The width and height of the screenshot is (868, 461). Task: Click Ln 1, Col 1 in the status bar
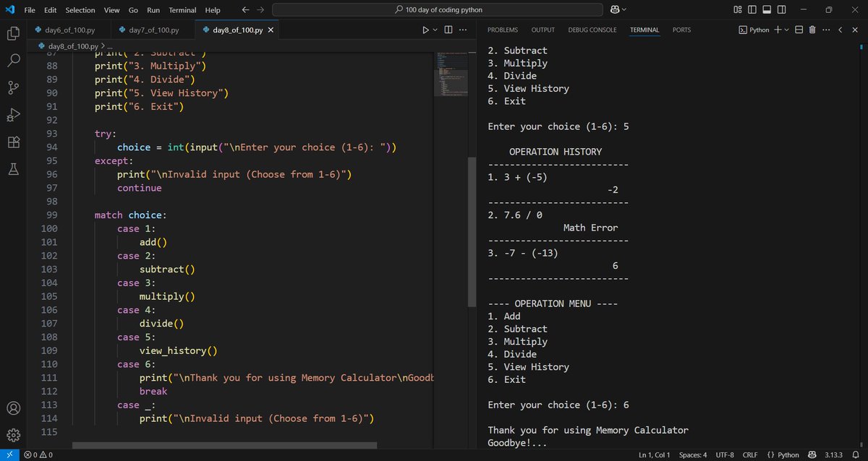coord(655,455)
